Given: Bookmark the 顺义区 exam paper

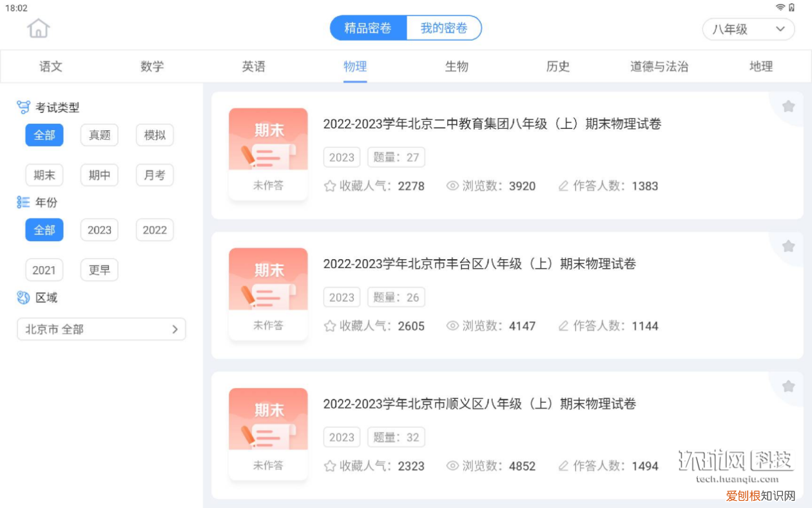Looking at the screenshot, I should 788,386.
